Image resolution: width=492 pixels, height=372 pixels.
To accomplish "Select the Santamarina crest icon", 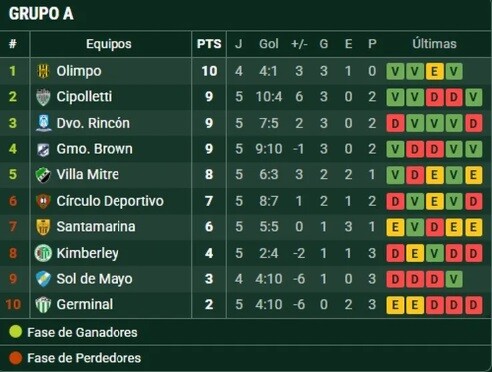I will (43, 227).
